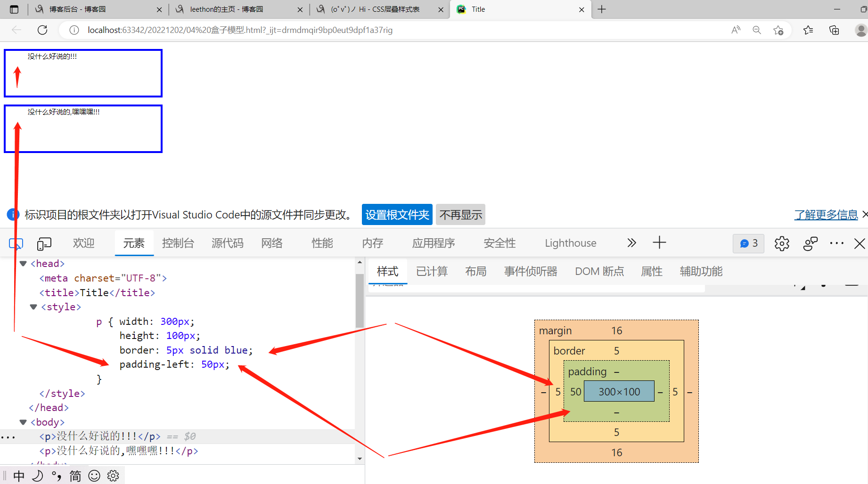868x484 pixels.
Task: Switch to the CSS层叠样式表 tab
Action: point(379,9)
